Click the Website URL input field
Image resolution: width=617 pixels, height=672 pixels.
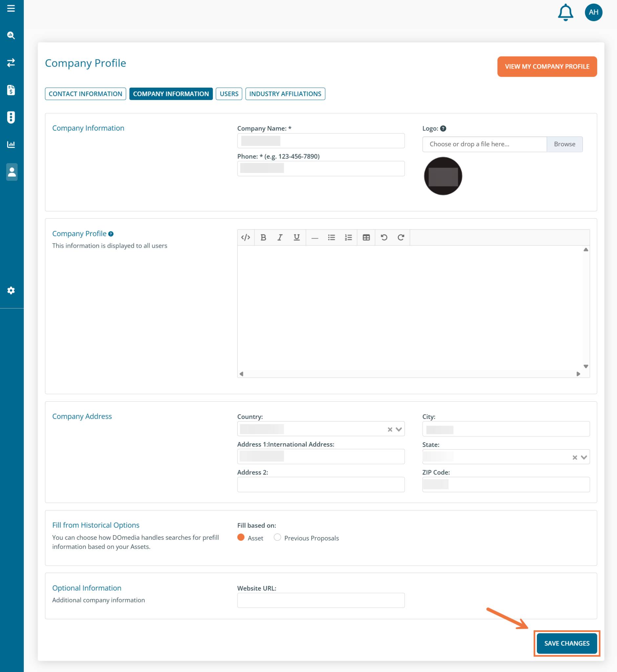[x=320, y=600]
